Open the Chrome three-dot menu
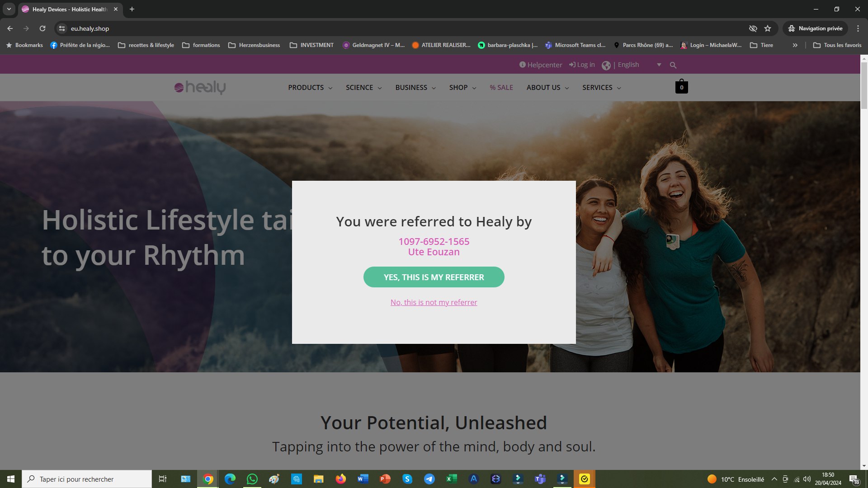 click(858, 28)
